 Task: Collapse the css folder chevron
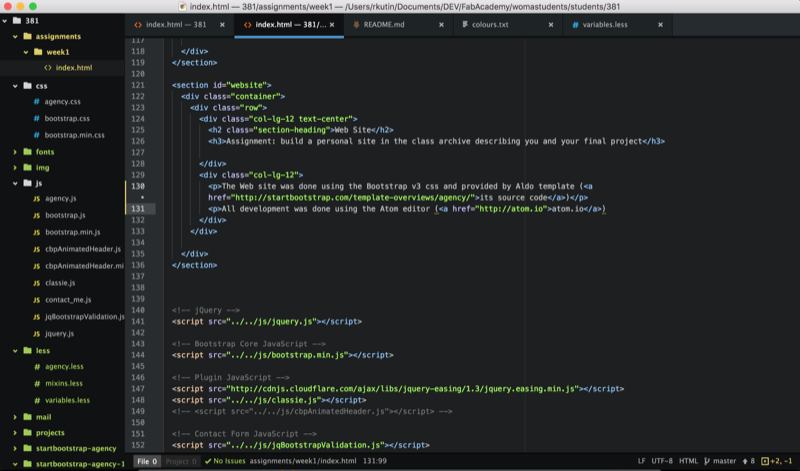(15, 86)
